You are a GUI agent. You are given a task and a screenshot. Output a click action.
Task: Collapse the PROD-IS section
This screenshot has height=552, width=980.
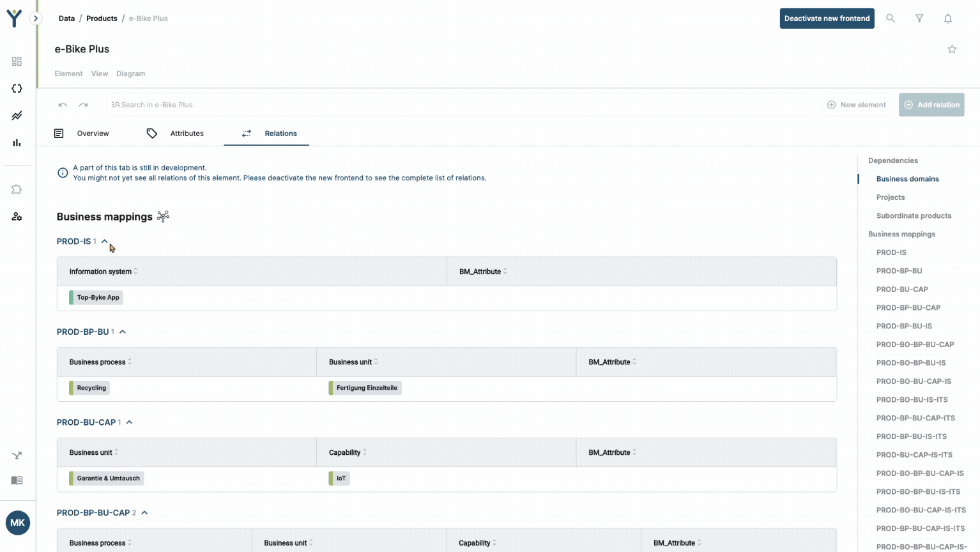(x=105, y=241)
